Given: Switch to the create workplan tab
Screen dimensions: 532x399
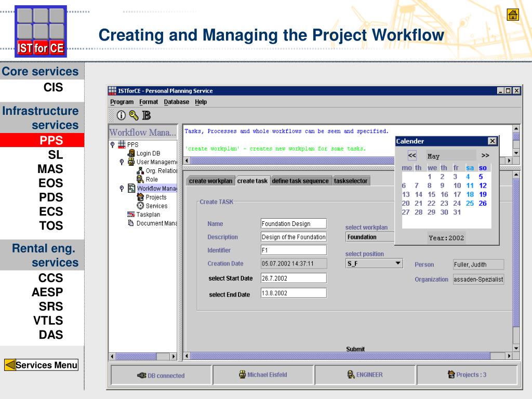Looking at the screenshot, I should pos(210,181).
